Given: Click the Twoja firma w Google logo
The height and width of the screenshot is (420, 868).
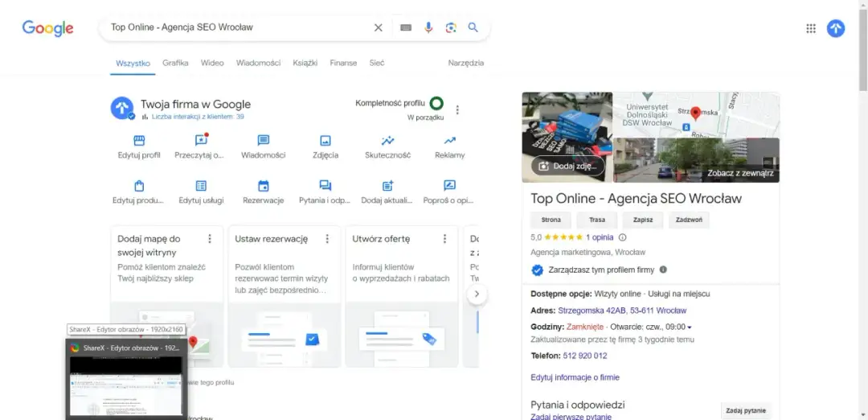Looking at the screenshot, I should point(122,108).
